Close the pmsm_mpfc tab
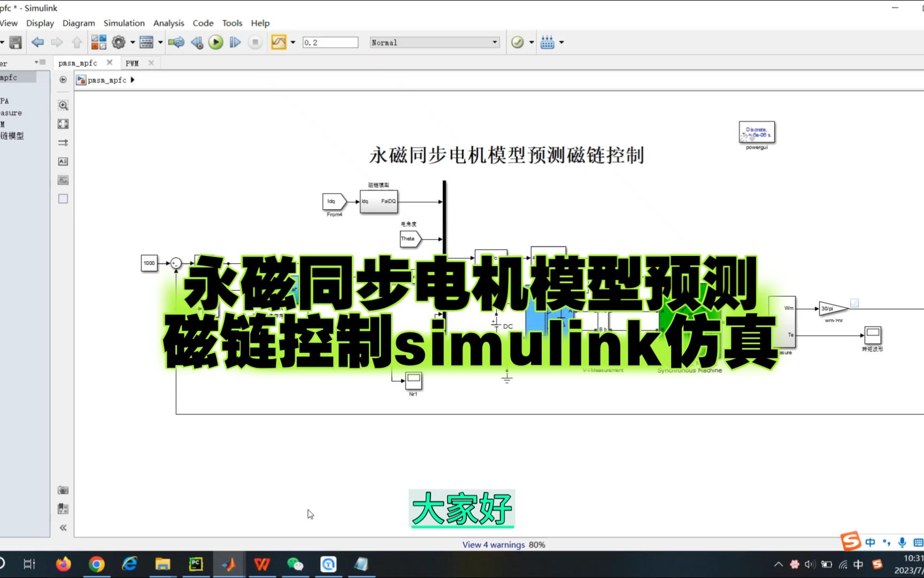Image resolution: width=924 pixels, height=578 pixels. 110,63
